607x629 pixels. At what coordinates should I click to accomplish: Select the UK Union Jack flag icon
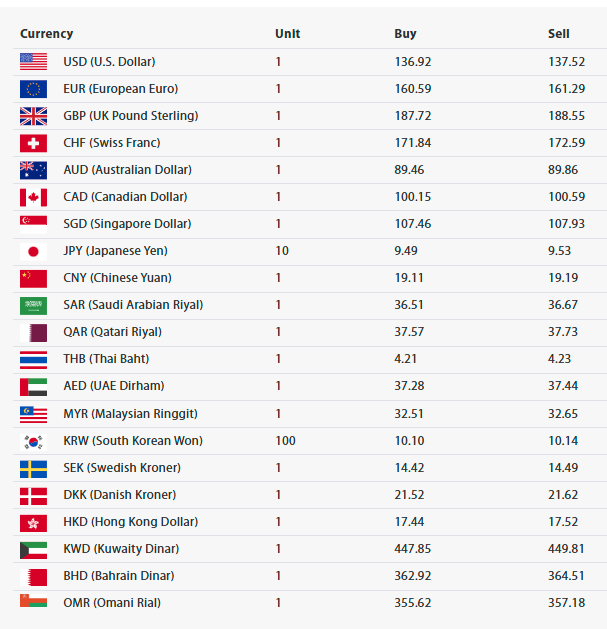(x=33, y=116)
